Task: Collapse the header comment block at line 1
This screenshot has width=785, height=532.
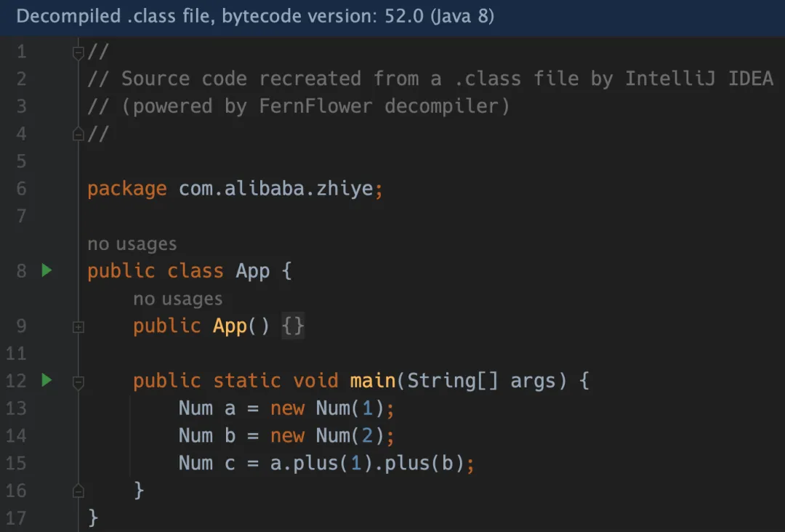Action: click(78, 52)
